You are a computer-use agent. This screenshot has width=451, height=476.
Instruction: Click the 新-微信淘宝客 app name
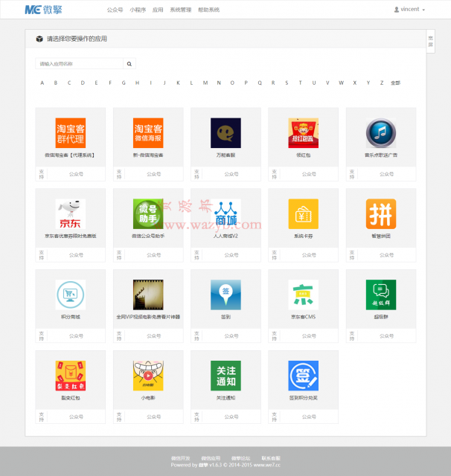pyautogui.click(x=148, y=155)
